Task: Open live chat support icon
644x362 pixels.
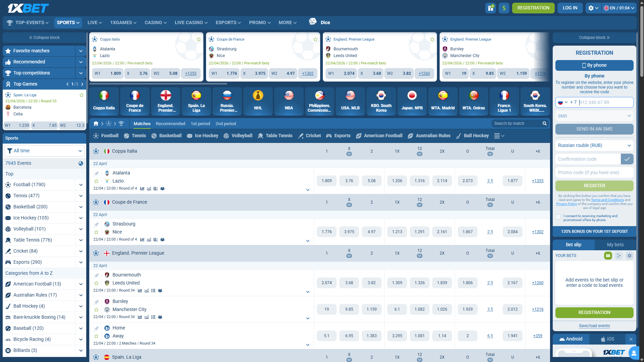Action: point(634,353)
